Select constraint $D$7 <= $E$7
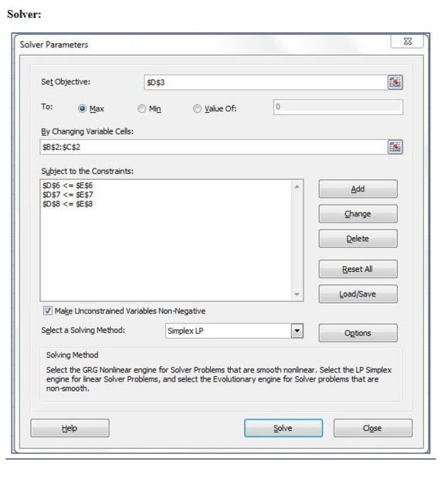The width and height of the screenshot is (448, 482). 68,195
